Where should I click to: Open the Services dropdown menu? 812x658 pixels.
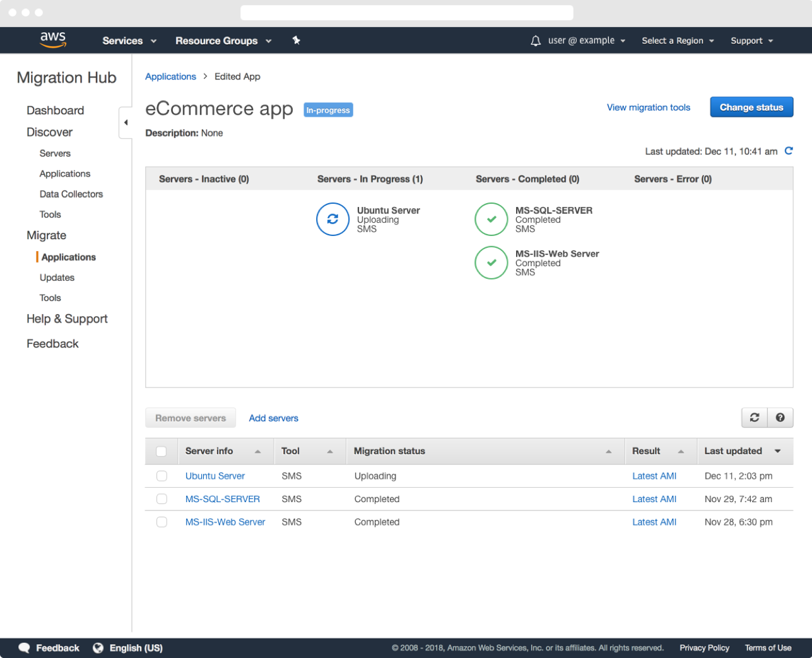[x=129, y=41]
